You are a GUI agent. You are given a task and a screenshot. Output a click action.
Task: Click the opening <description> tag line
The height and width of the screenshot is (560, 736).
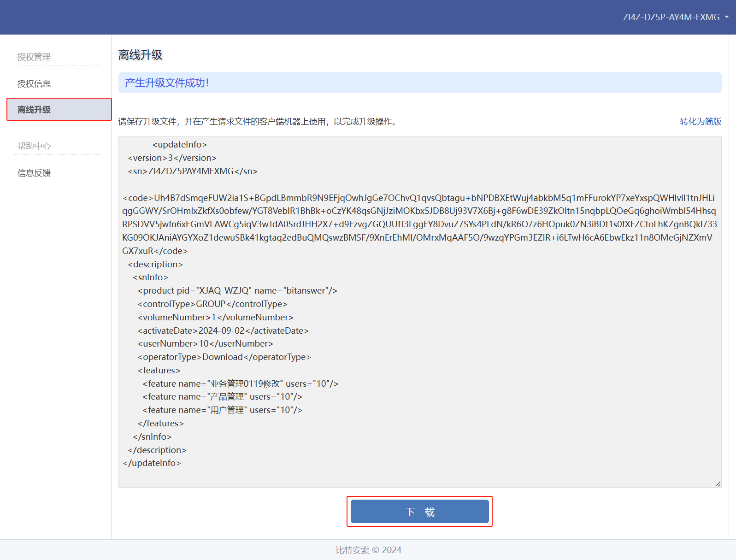[155, 264]
